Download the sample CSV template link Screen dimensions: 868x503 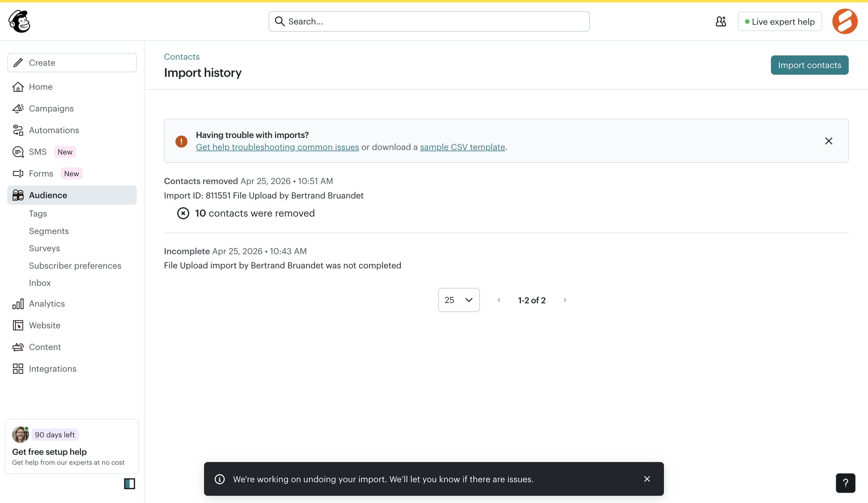coord(462,147)
